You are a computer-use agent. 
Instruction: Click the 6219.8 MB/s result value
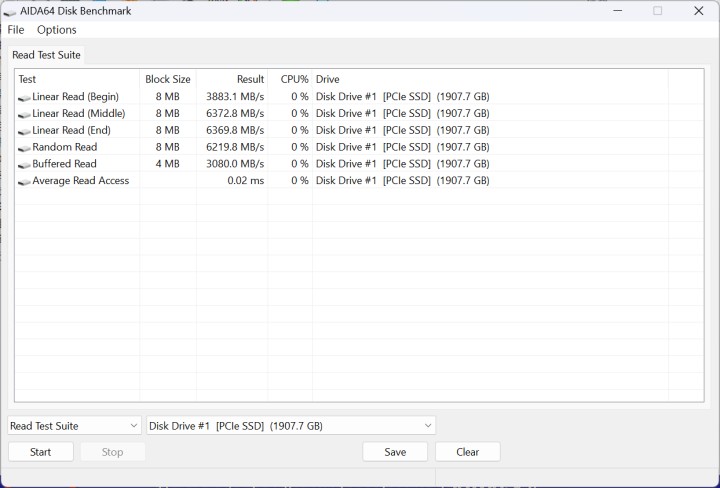(235, 147)
